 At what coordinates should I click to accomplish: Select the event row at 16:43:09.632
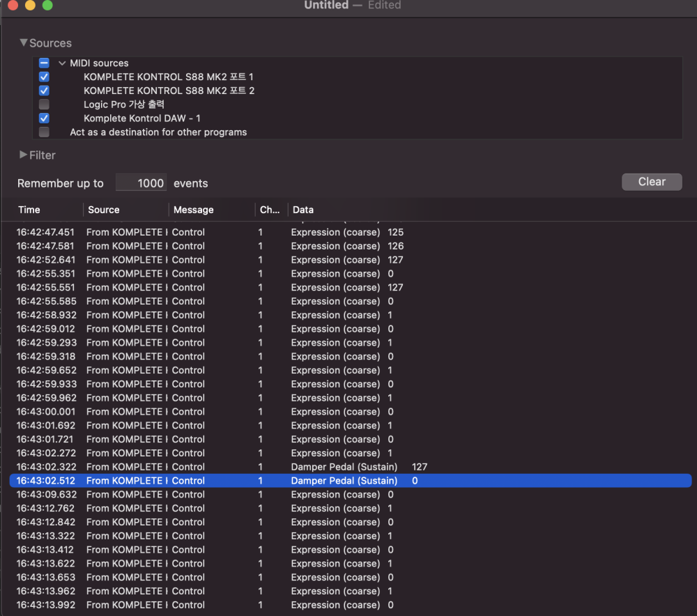[351, 494]
